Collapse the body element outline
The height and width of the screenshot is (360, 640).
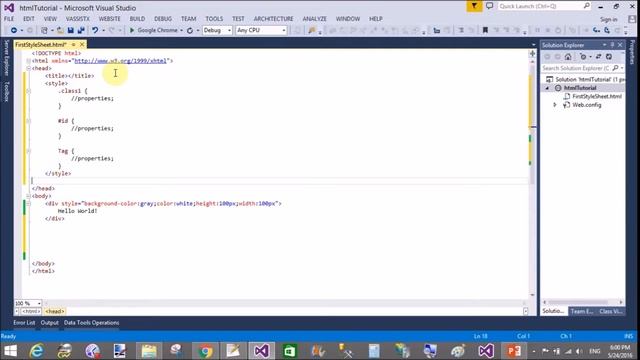(29, 196)
